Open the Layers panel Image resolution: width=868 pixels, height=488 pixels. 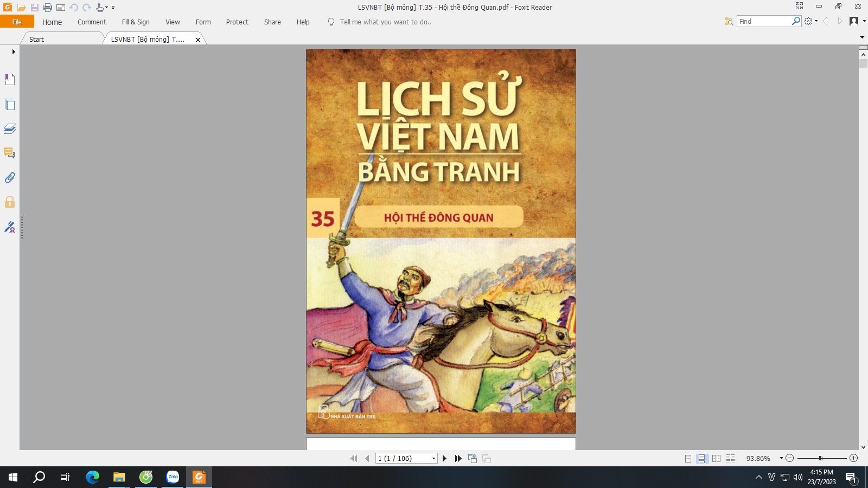(x=10, y=129)
